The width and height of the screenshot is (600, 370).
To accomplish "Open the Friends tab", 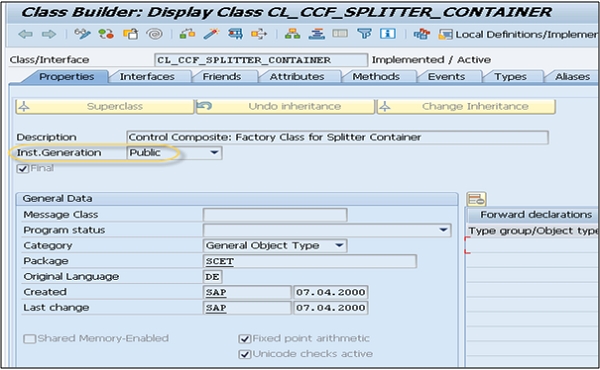I will coord(222,77).
